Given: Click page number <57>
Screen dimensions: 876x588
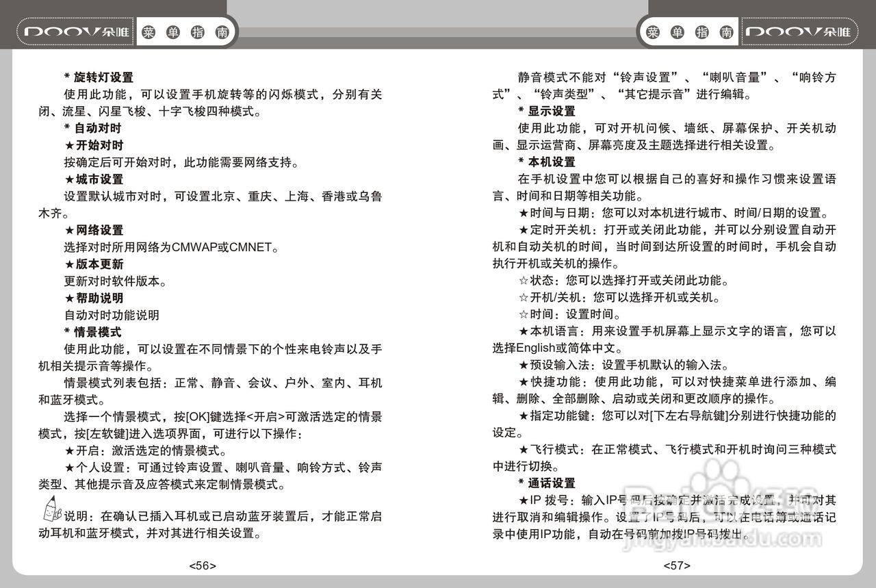Looking at the screenshot, I should [x=677, y=565].
